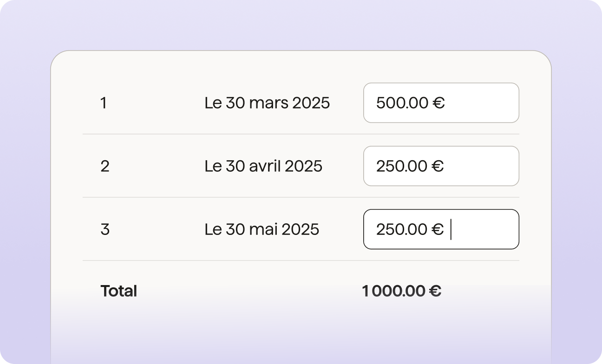This screenshot has height=364, width=602.
Task: Click the 250.00 digits in the mai field
Action: click(402, 229)
